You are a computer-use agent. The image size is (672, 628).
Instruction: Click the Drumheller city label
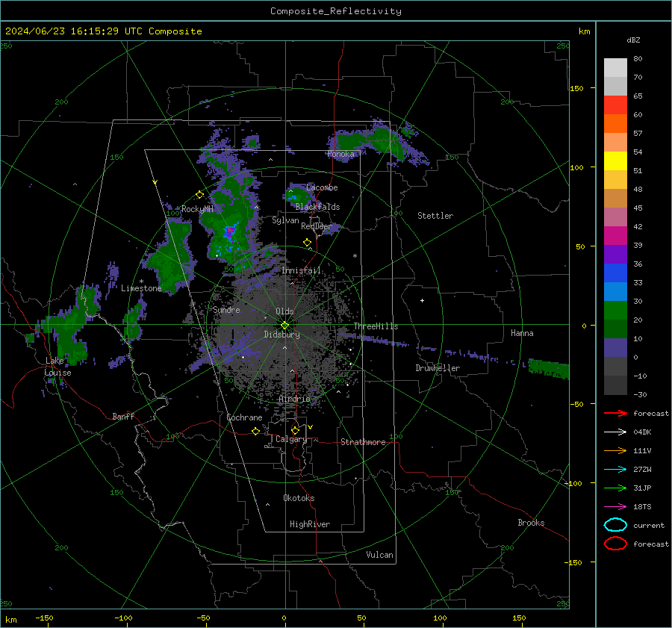tap(438, 368)
